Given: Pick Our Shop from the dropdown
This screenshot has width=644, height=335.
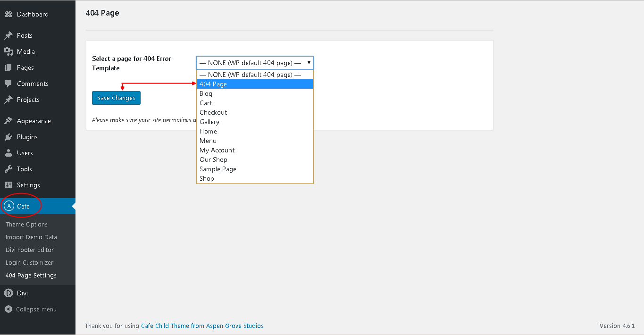Looking at the screenshot, I should pos(255,159).
